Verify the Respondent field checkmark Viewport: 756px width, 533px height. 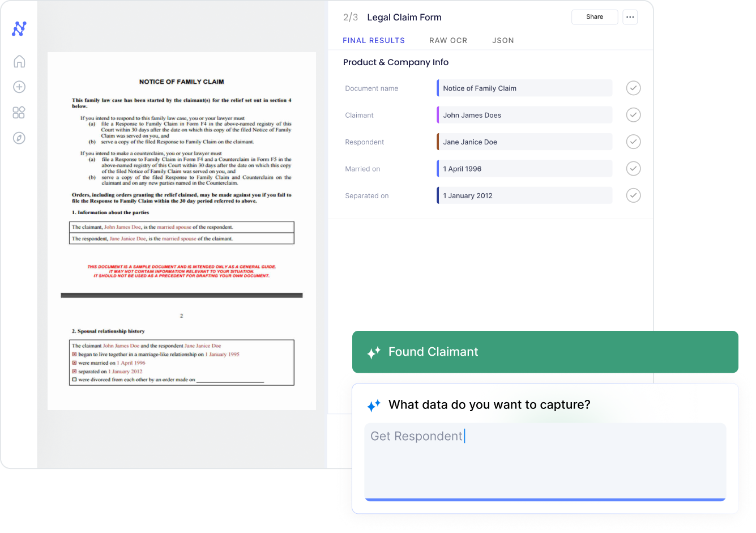[x=633, y=141]
